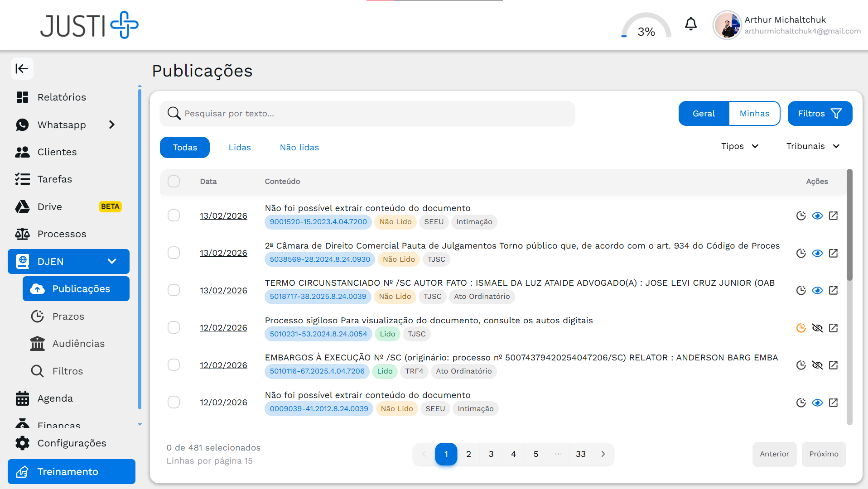Open the Whatsapp section in the sidebar
This screenshot has width=868, height=489.
[x=61, y=125]
